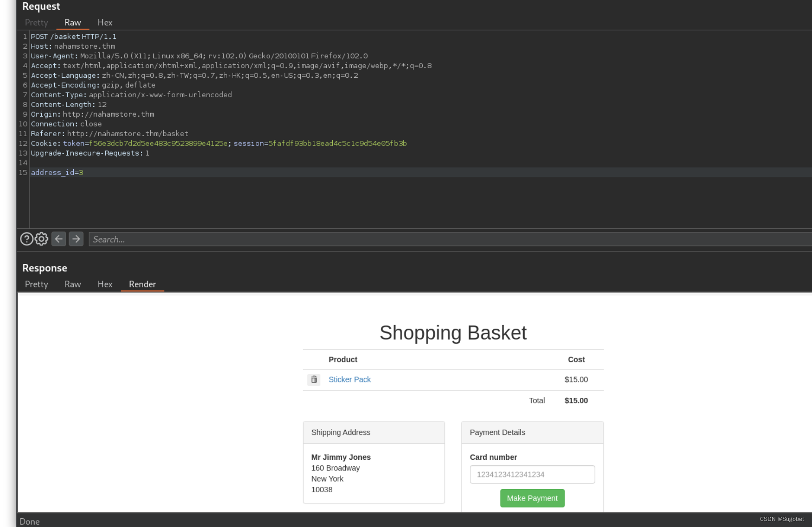
Task: Switch Response view to Pretty tab
Action: (36, 284)
